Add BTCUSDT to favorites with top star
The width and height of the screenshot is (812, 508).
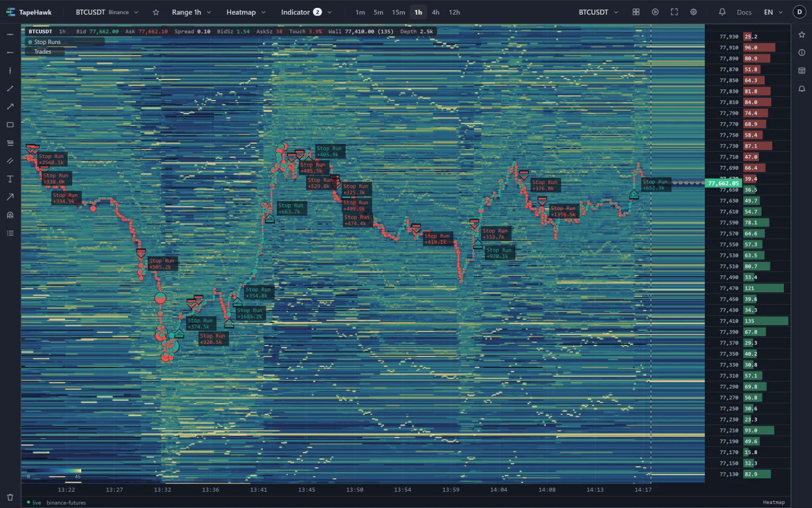coord(156,12)
